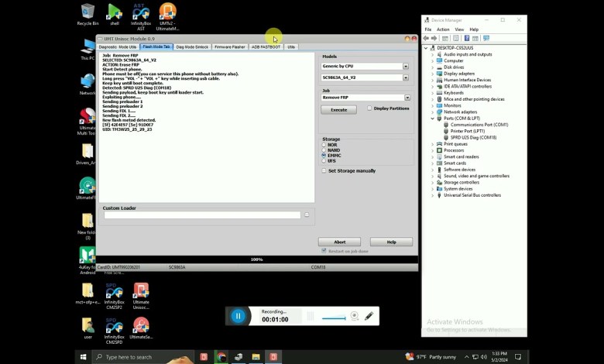604x364 pixels.
Task: Collapse DESKTOP-C952UUS root node
Action: pyautogui.click(x=426, y=48)
